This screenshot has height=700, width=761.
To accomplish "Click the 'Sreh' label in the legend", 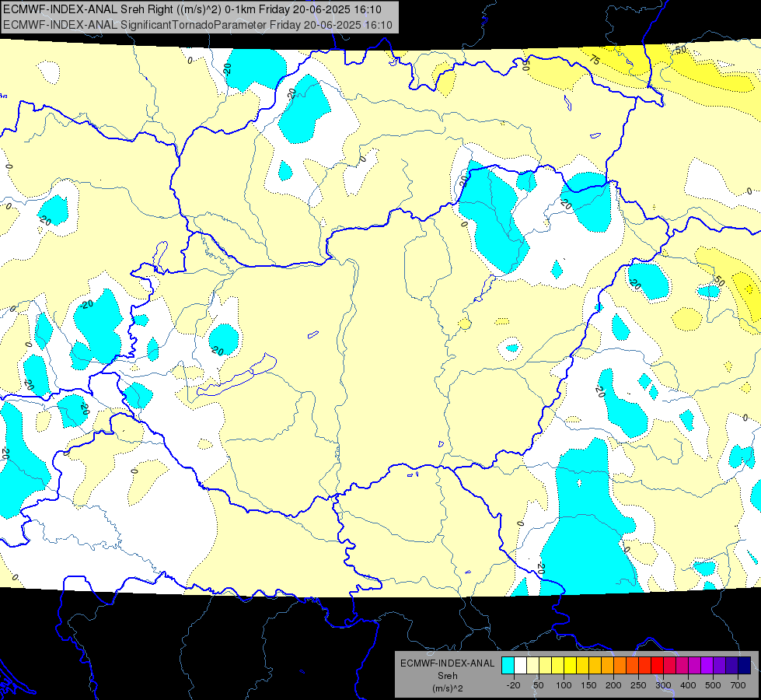I will click(x=447, y=676).
